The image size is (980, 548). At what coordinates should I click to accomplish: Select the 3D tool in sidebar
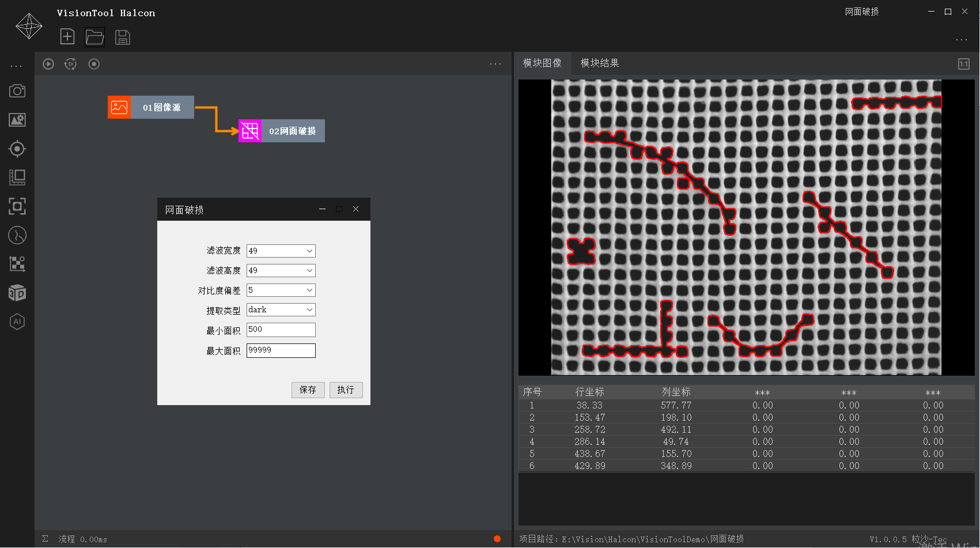(17, 293)
